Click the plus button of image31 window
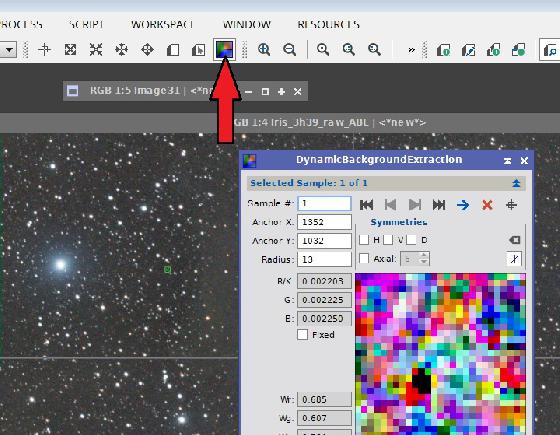Viewport: 560px width, 435px height. (281, 91)
